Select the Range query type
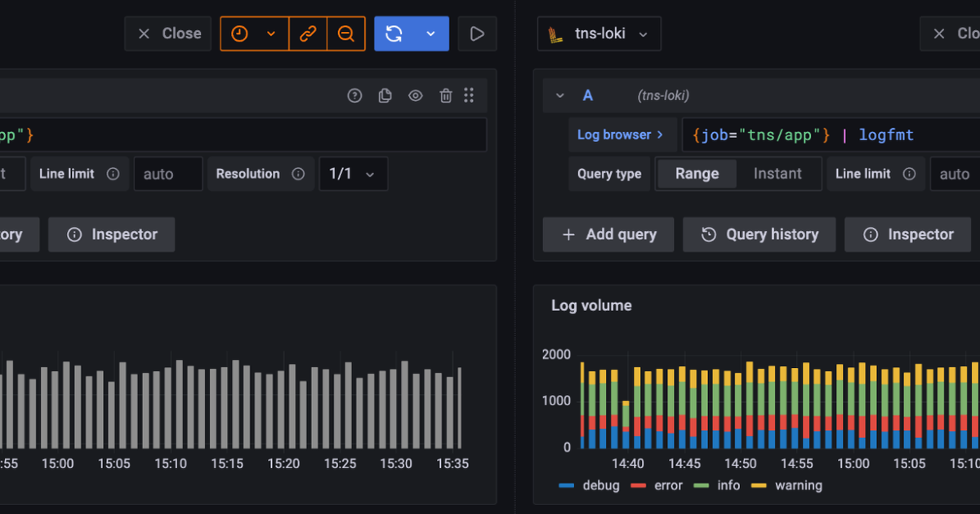The image size is (980, 514). 697,174
